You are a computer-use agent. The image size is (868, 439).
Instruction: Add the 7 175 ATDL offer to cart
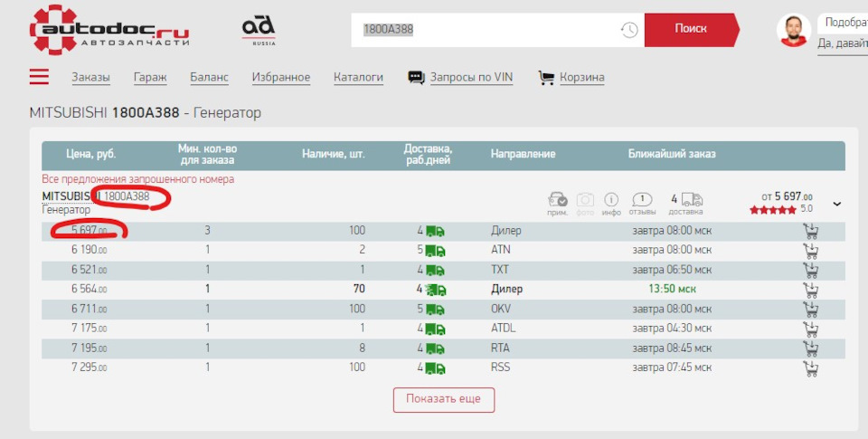(x=811, y=329)
